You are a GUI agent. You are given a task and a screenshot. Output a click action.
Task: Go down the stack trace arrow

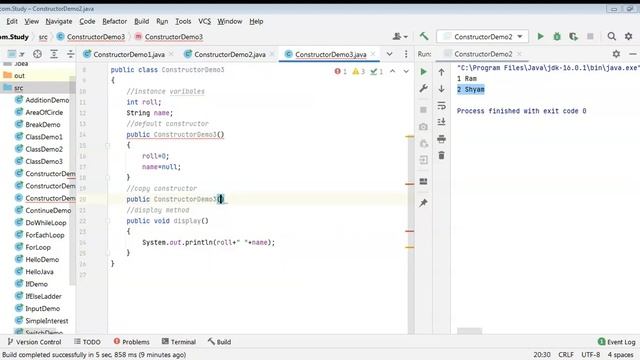click(441, 89)
